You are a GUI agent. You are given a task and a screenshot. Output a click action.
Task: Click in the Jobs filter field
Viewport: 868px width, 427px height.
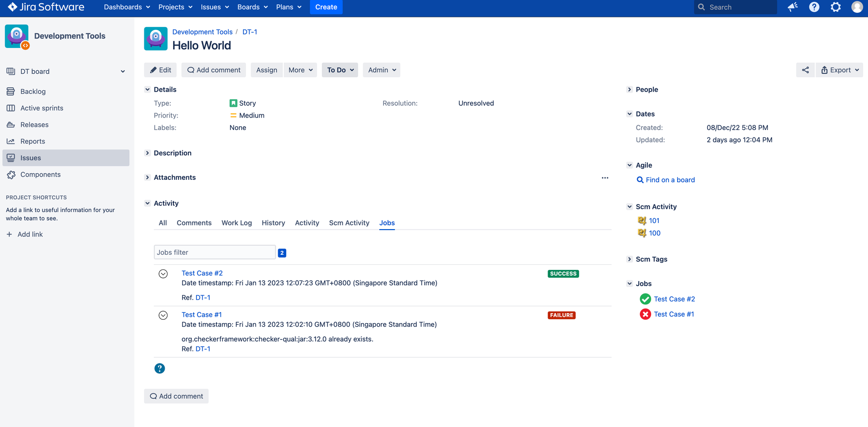point(215,252)
